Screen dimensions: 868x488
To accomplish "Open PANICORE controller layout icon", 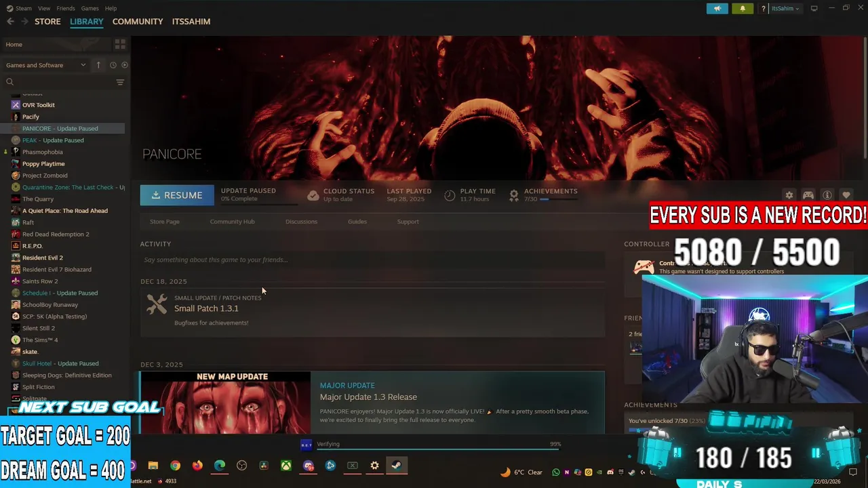I will point(808,195).
